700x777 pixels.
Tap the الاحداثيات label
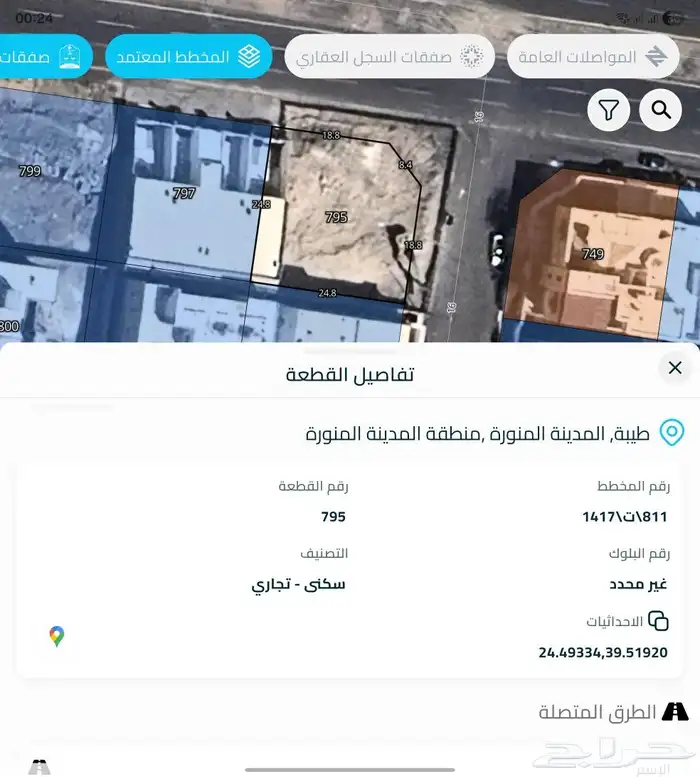pos(614,621)
